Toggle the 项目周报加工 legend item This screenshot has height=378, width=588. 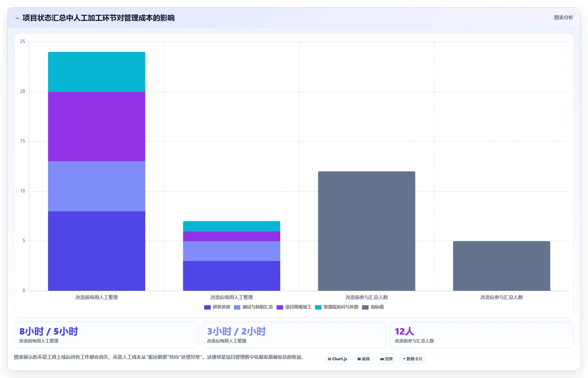pyautogui.click(x=294, y=307)
